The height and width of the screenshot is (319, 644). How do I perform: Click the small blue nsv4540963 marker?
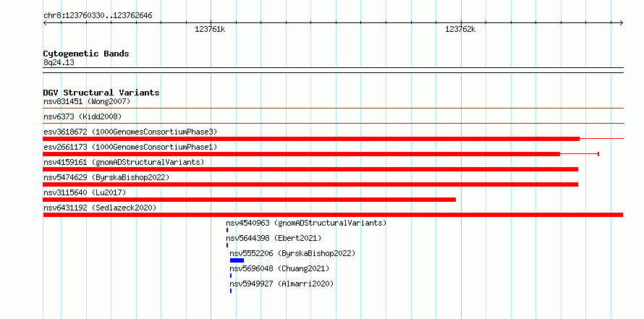[x=227, y=230]
